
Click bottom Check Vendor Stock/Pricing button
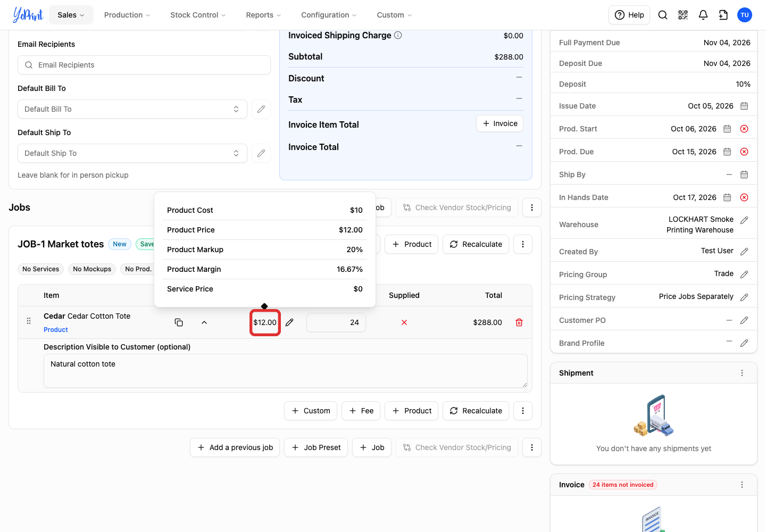(457, 447)
